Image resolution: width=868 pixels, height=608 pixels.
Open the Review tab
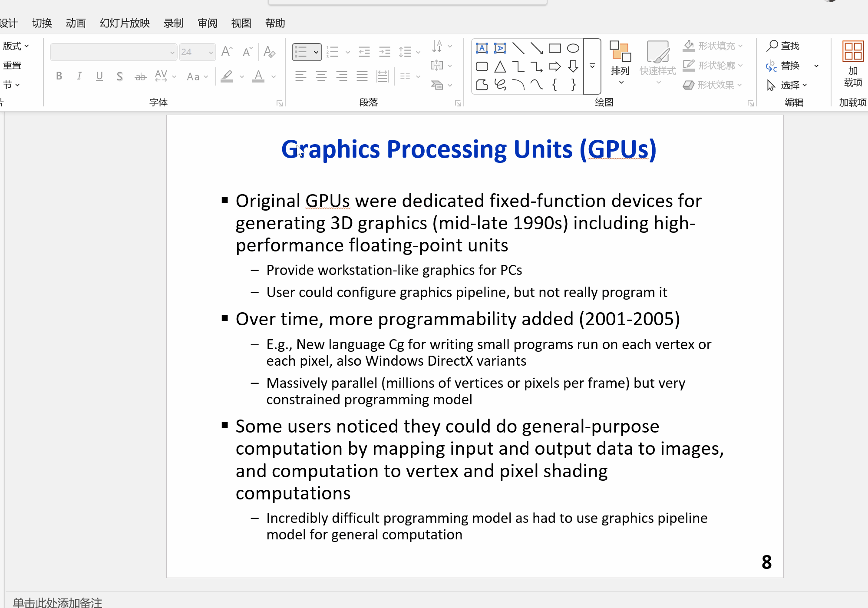click(207, 23)
